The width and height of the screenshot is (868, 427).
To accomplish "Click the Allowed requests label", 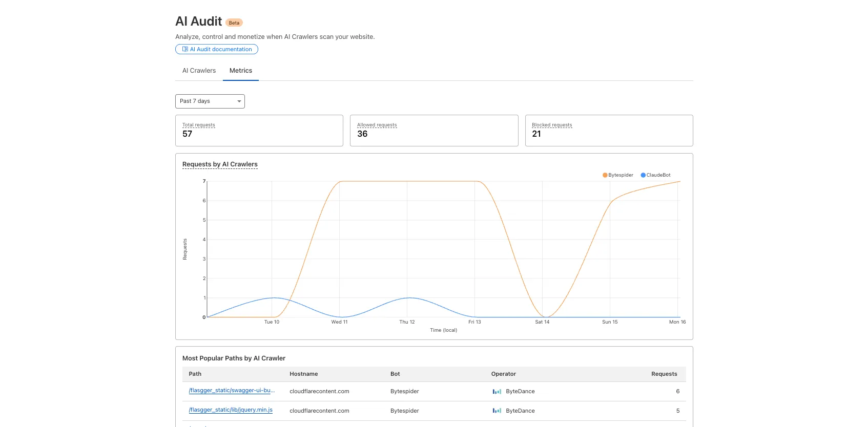I will (377, 125).
